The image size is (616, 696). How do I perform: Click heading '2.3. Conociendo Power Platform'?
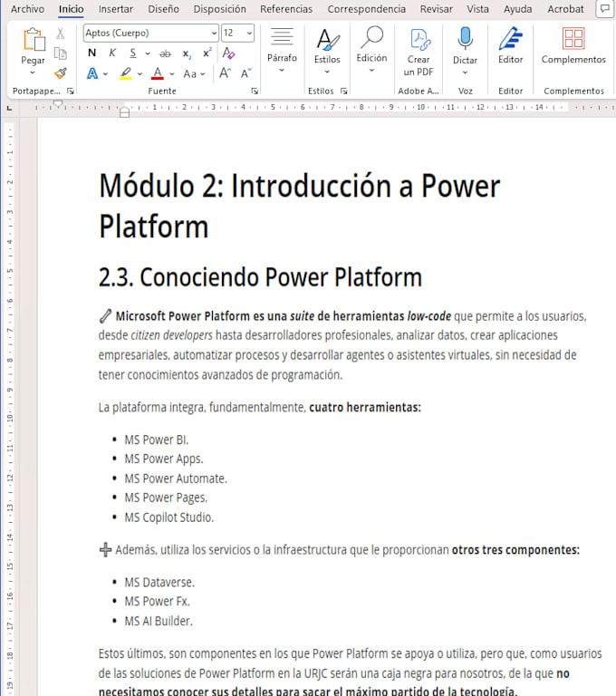(260, 277)
